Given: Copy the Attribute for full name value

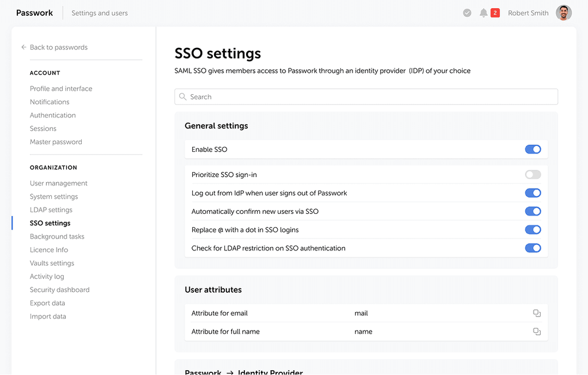Looking at the screenshot, I should click(537, 331).
